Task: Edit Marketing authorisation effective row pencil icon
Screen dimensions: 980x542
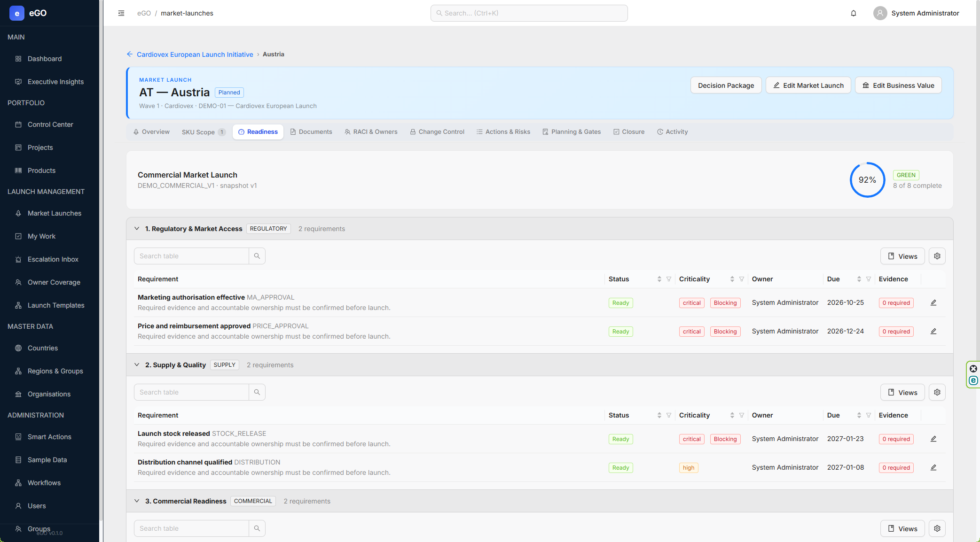Action: [933, 303]
